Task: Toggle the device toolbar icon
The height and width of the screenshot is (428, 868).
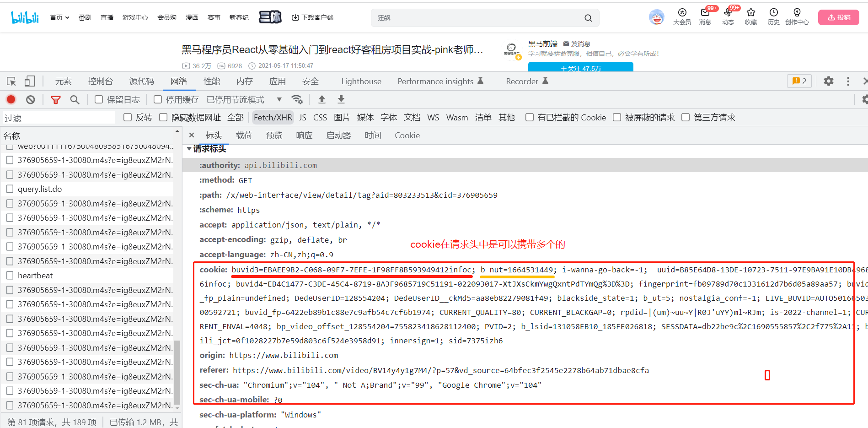Action: 30,81
